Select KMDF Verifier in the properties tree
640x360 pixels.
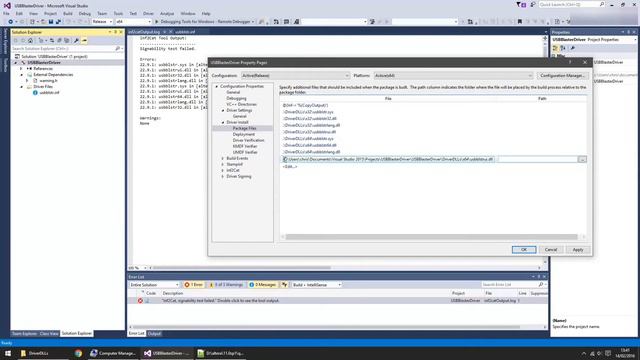tap(245, 146)
